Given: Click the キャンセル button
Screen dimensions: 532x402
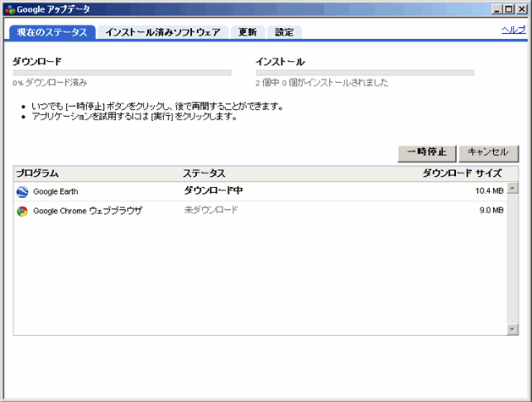Looking at the screenshot, I should [489, 153].
